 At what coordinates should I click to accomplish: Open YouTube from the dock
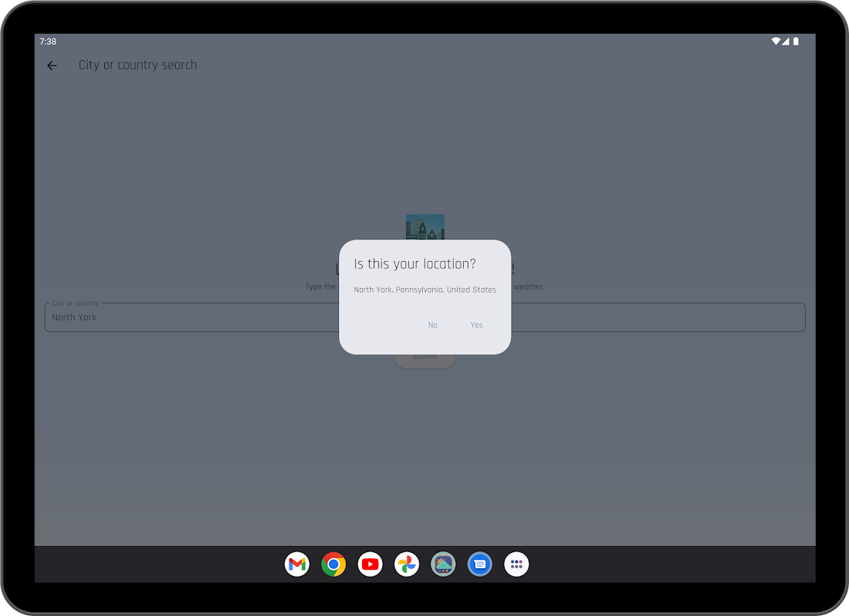click(x=371, y=564)
